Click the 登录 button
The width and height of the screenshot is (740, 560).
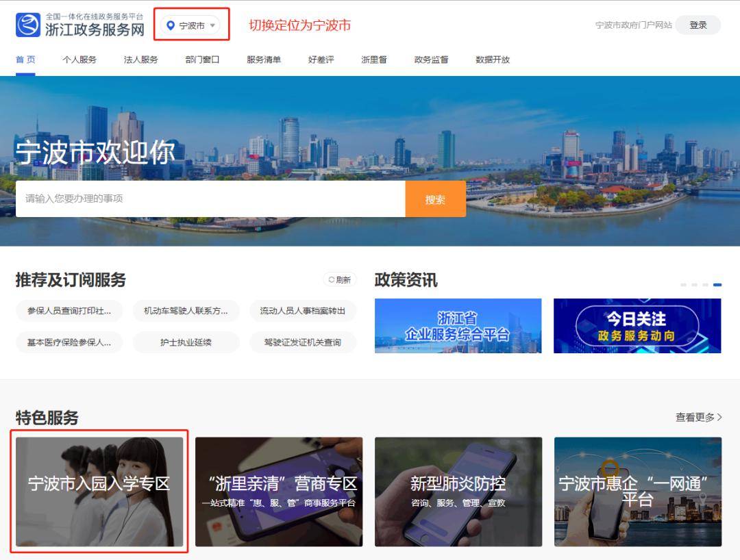point(698,25)
